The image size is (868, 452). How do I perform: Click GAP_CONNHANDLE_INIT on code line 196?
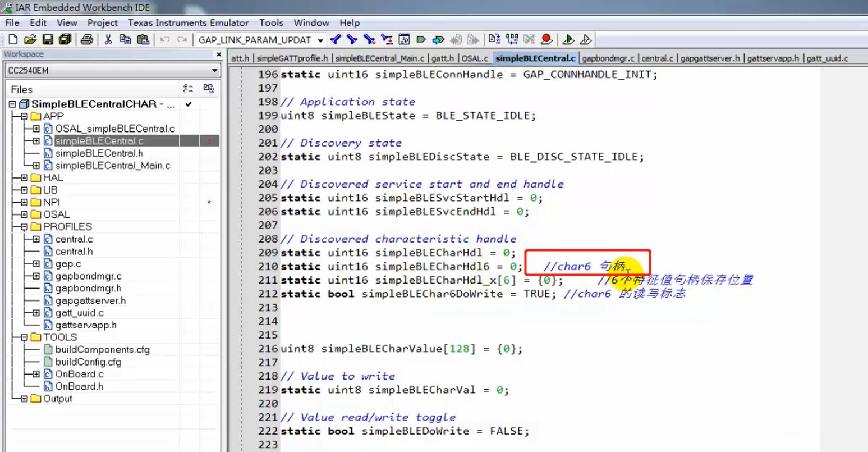pos(587,75)
